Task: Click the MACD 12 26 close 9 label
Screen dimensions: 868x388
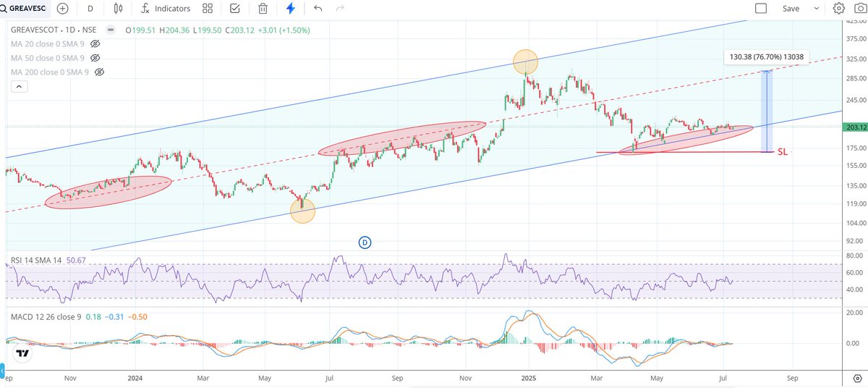Action: 44,317
